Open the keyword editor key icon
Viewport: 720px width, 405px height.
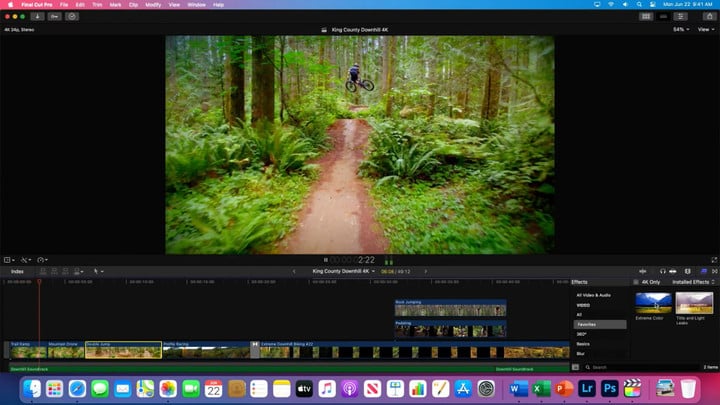54,17
